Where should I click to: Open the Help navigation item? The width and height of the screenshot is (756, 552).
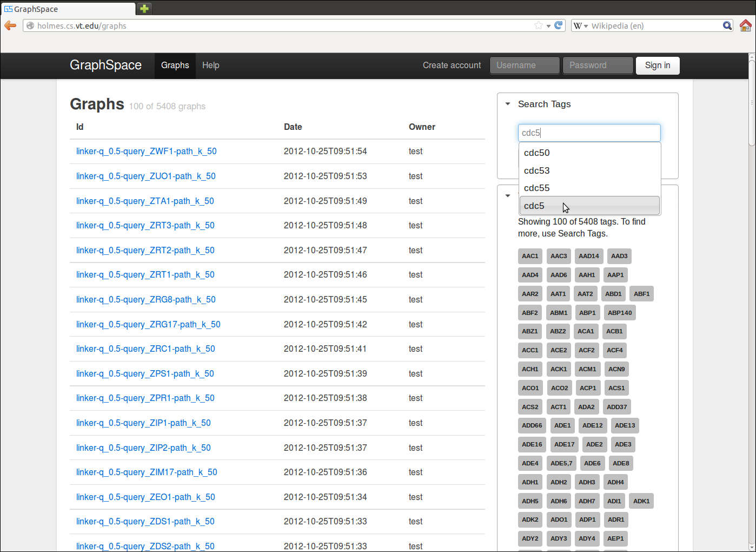click(211, 65)
